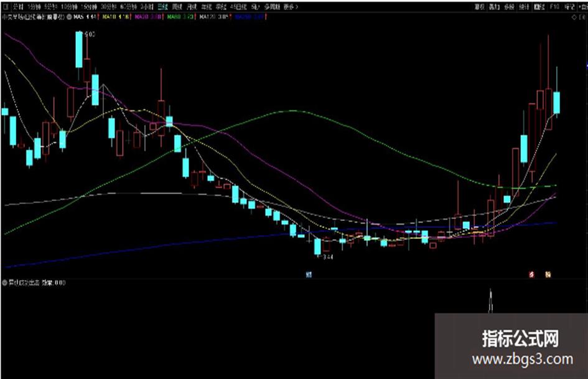588x379 pixels.
Task: Open the 统计 statistics tool
Action: (x=524, y=7)
